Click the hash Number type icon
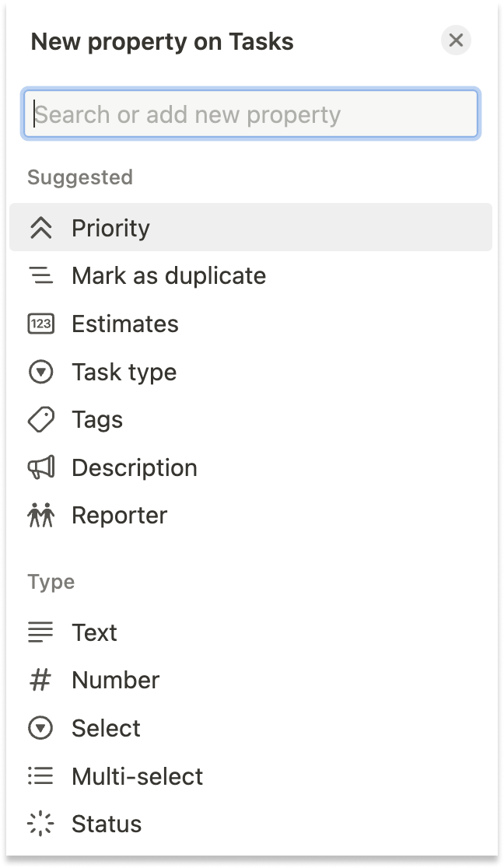504x868 pixels. [40, 681]
